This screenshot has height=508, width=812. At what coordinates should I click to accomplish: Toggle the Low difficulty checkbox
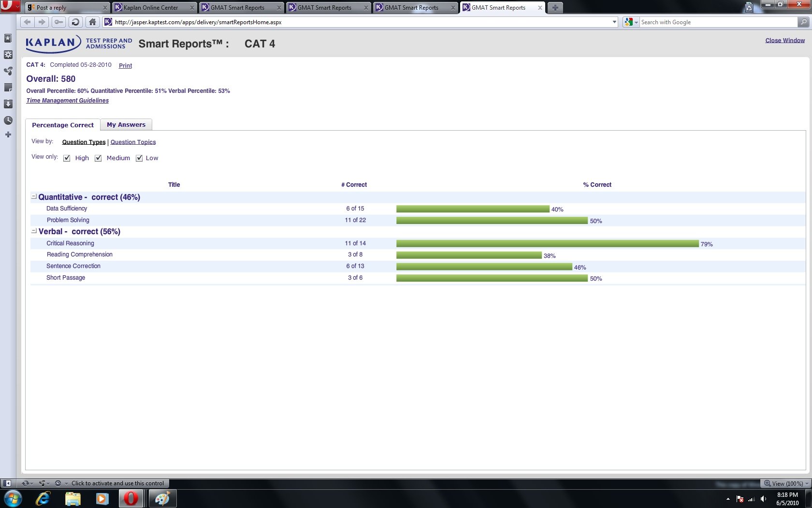pos(139,158)
